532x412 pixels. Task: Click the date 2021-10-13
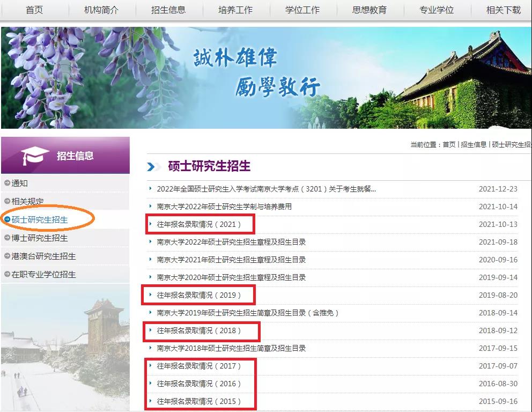pyautogui.click(x=498, y=224)
